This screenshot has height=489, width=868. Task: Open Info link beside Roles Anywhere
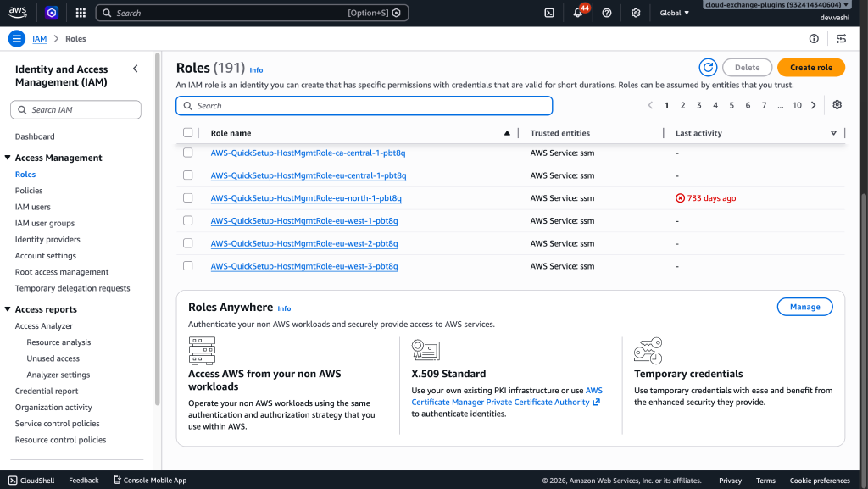[x=284, y=308]
